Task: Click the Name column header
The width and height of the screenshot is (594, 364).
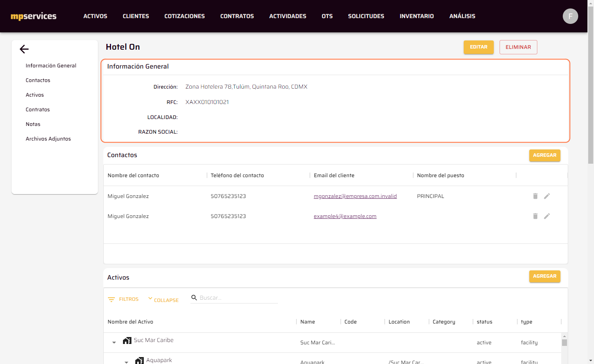Action: [308, 322]
